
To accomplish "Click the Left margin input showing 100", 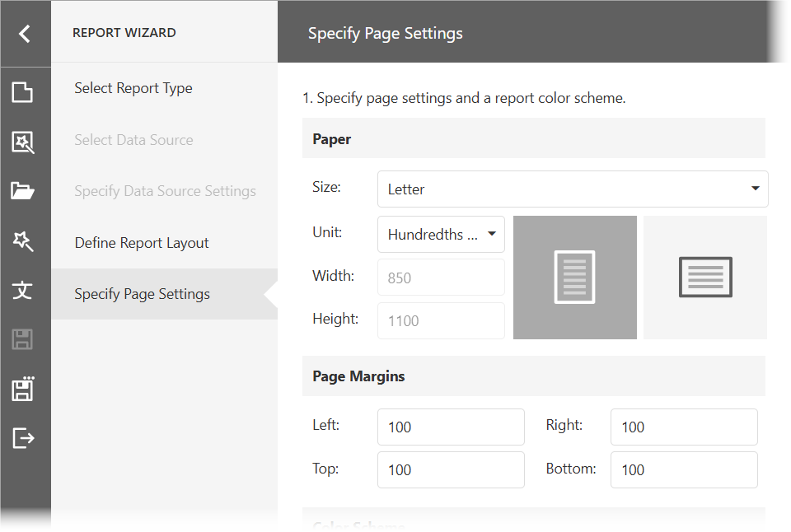I will 451,427.
